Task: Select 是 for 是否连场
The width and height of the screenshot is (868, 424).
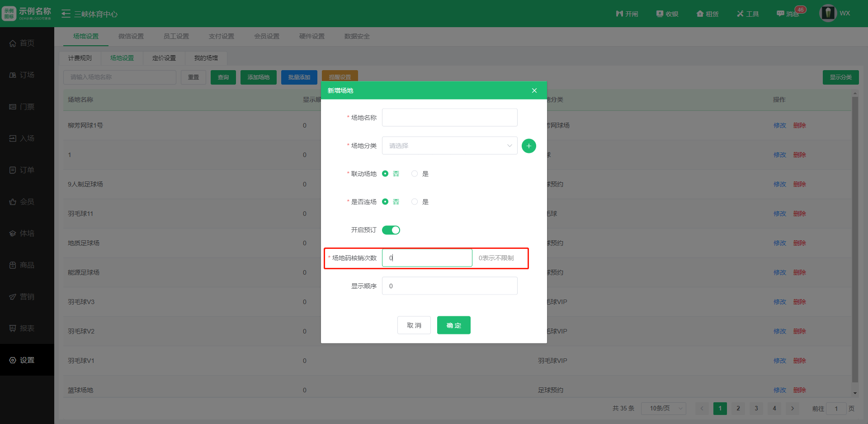Action: click(x=415, y=202)
